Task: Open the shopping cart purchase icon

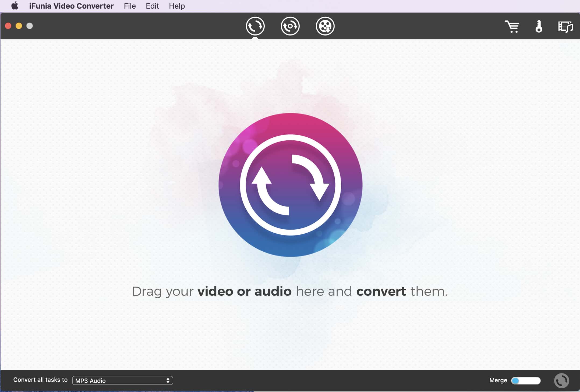Action: click(512, 26)
